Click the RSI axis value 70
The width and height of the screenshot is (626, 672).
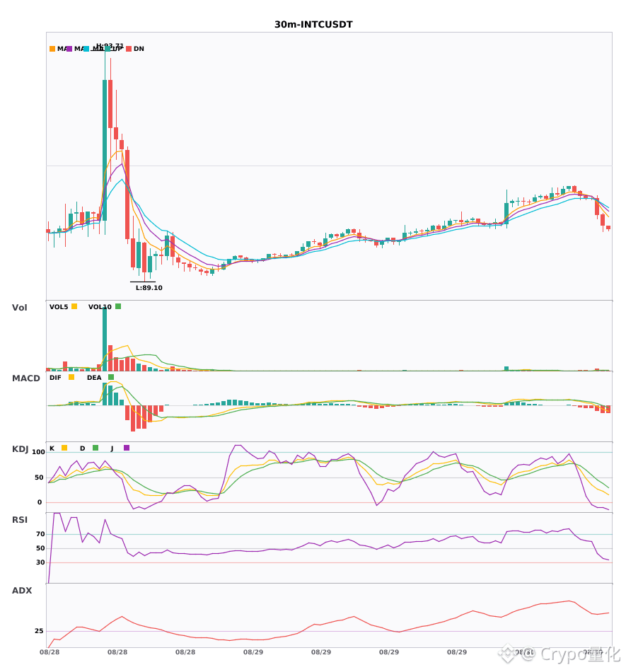tap(40, 534)
